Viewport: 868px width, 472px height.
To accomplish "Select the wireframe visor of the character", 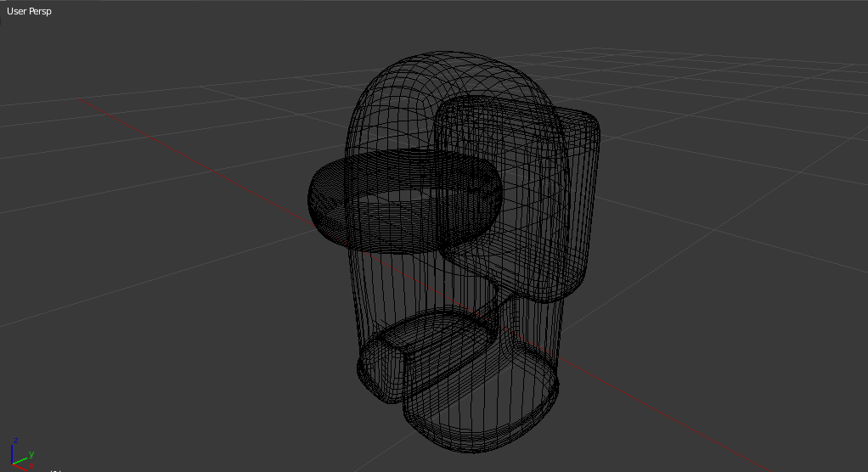I will 404,200.
